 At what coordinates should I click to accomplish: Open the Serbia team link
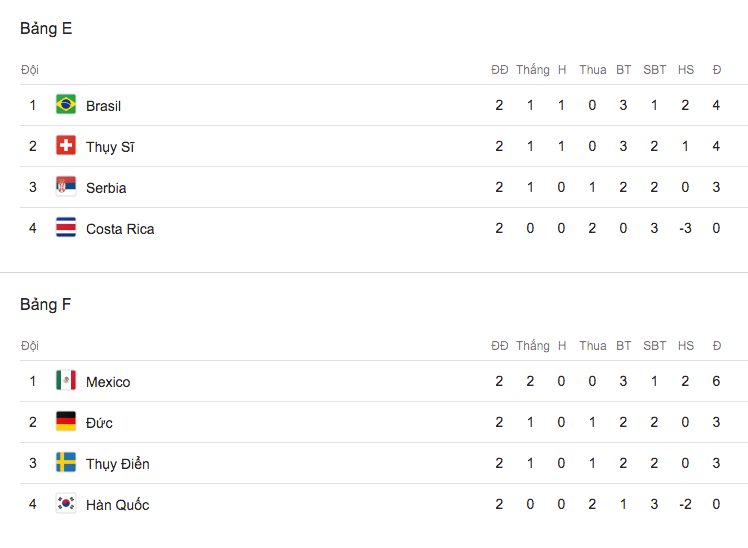point(106,188)
